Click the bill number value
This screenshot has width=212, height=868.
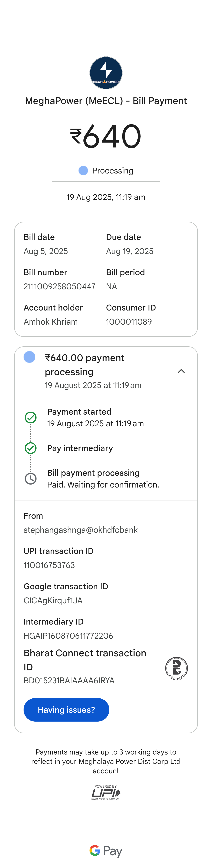pos(59,286)
